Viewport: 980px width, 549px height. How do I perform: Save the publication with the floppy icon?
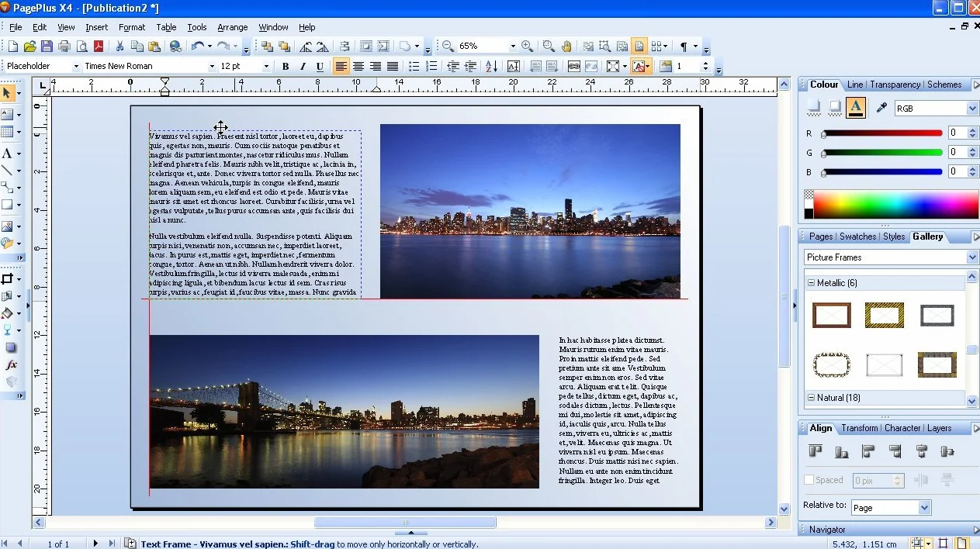(47, 47)
